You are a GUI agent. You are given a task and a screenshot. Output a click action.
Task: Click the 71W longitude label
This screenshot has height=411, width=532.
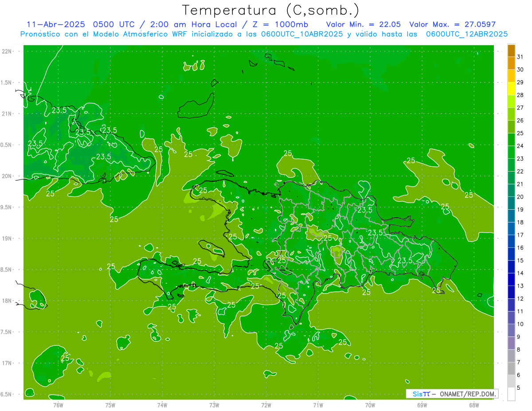pos(318,405)
